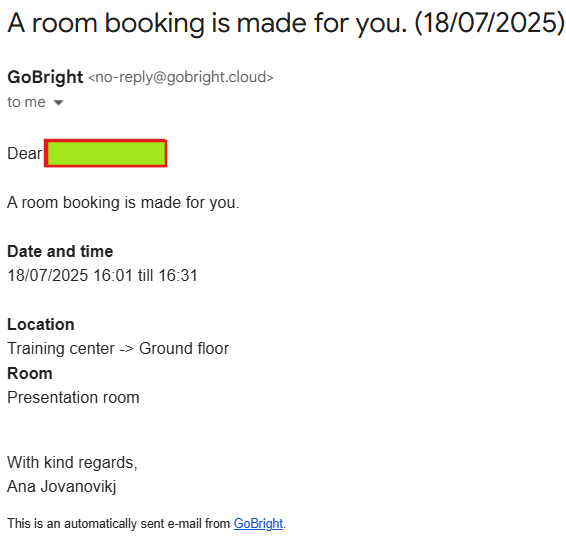The width and height of the screenshot is (566, 541).
Task: Click the green redacted name box
Action: [105, 153]
